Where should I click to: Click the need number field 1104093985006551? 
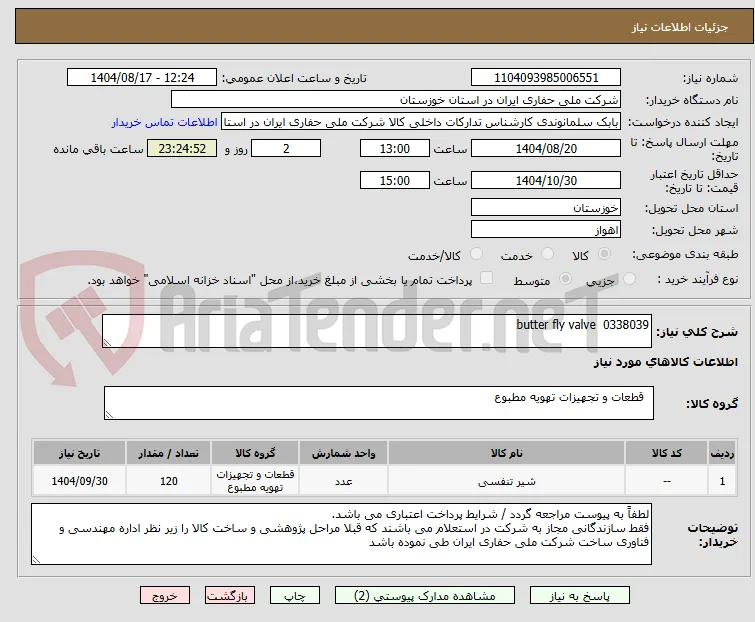[x=546, y=78]
